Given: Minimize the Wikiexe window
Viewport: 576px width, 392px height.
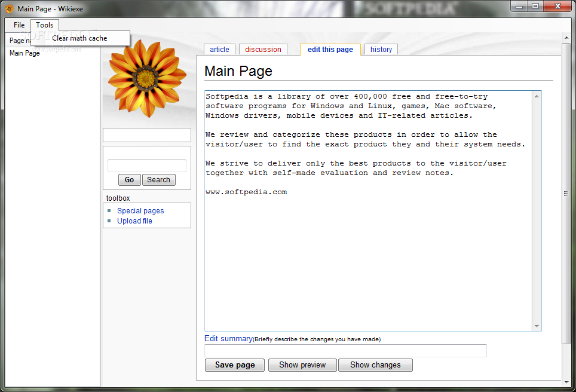Looking at the screenshot, I should click(x=519, y=6).
